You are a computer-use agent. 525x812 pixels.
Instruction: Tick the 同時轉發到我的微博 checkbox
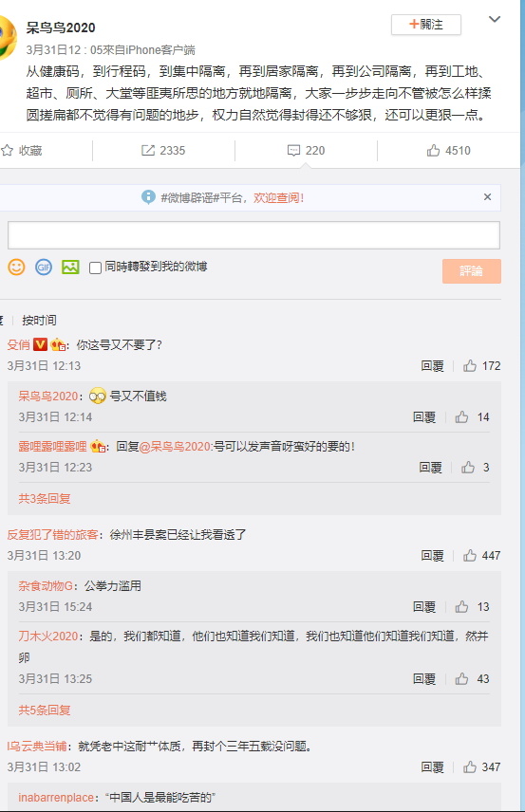tap(95, 268)
